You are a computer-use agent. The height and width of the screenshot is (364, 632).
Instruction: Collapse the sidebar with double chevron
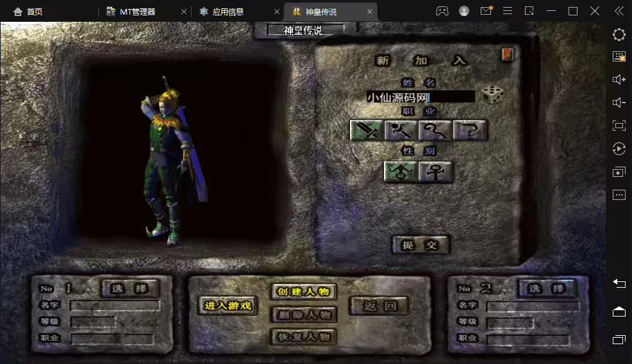point(619,11)
